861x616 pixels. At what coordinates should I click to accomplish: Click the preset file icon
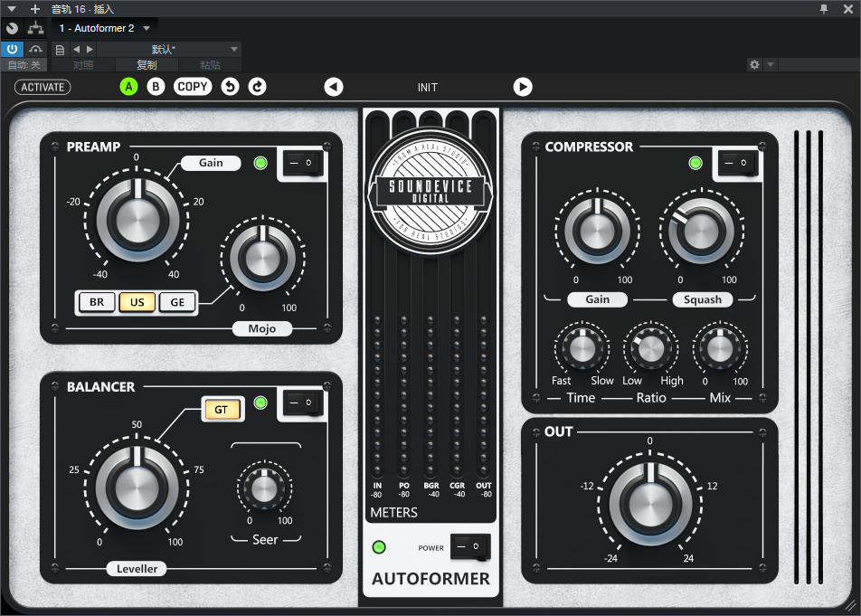60,50
